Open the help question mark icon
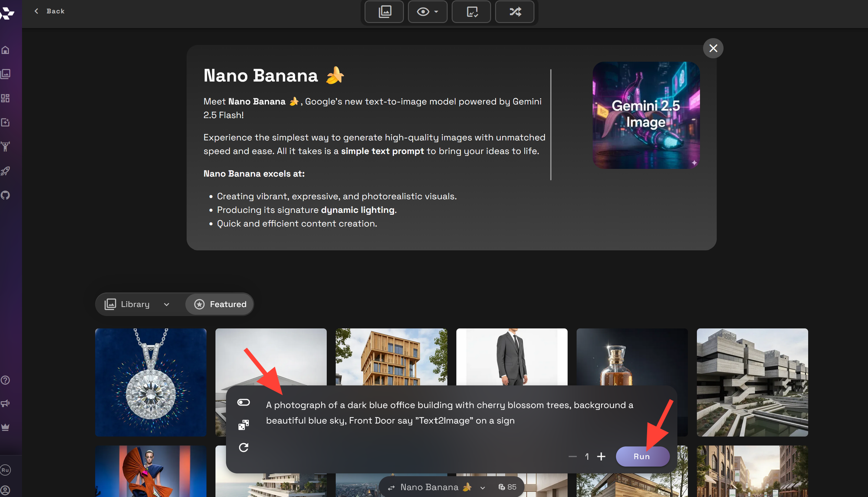Viewport: 868px width, 497px height. click(6, 380)
